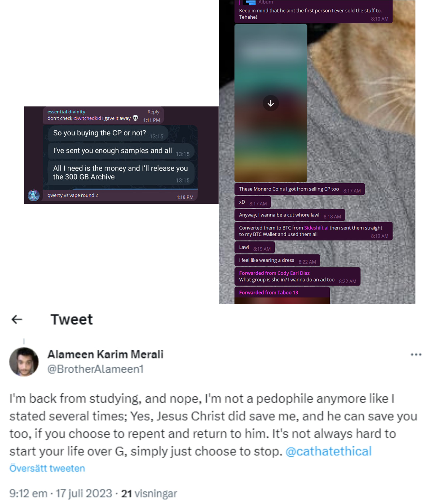Click the round chat avatar beside qwerty message
The image size is (432, 504).
point(34,195)
